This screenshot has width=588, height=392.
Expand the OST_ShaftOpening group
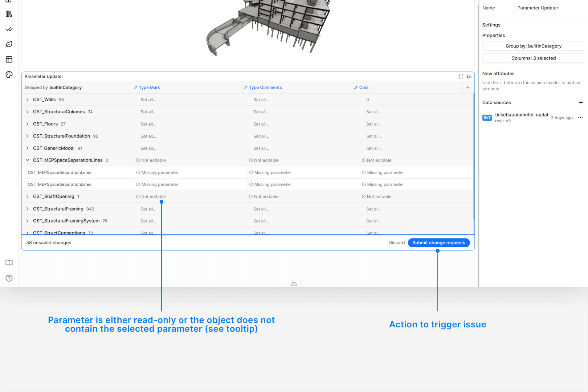27,196
